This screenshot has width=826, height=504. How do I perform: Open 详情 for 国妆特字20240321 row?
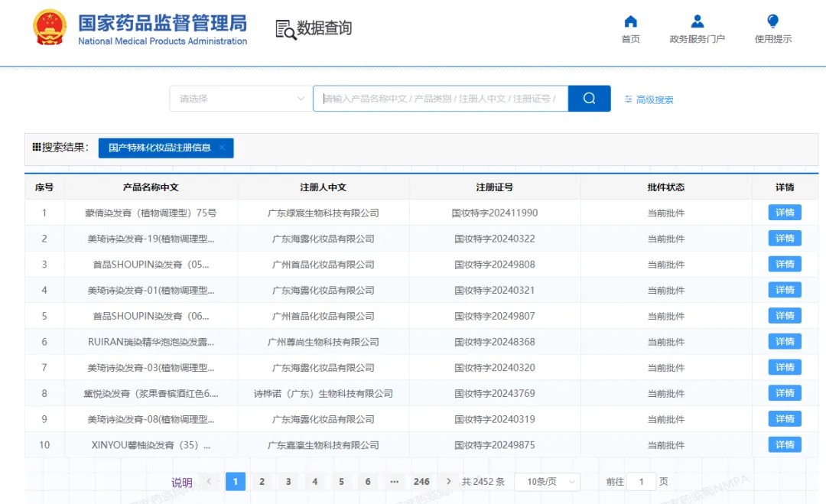[x=785, y=290]
